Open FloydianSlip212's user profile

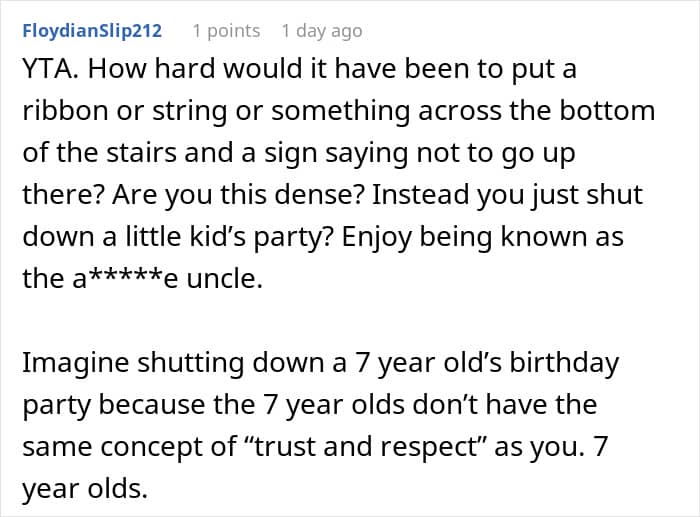(x=92, y=31)
